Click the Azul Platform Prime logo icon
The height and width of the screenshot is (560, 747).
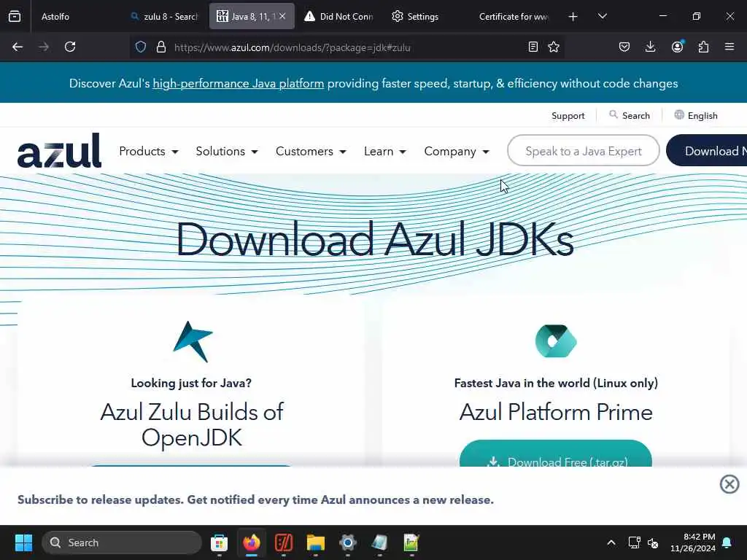(x=556, y=341)
